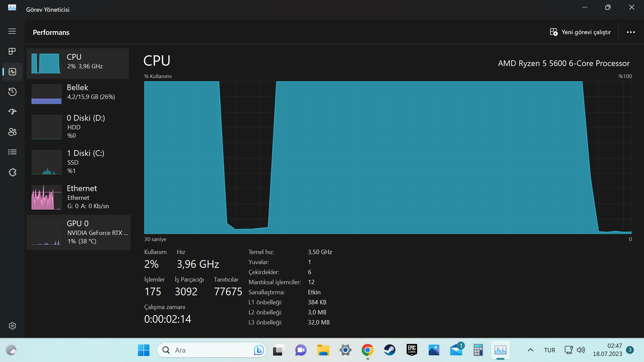The image size is (644, 362).
Task: Click the 'AMD Ryzen 5 5600 6-Core Processor' label
Action: tap(563, 63)
